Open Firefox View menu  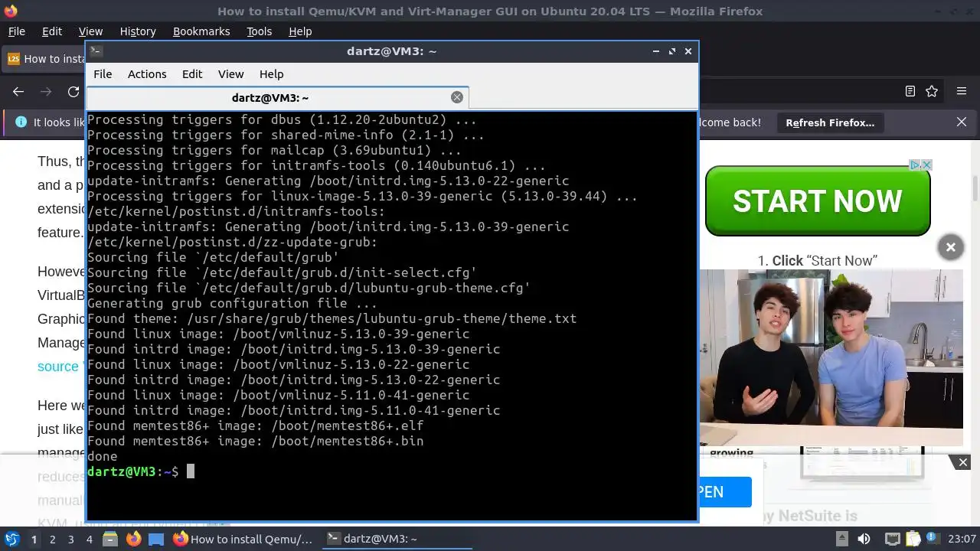click(90, 31)
